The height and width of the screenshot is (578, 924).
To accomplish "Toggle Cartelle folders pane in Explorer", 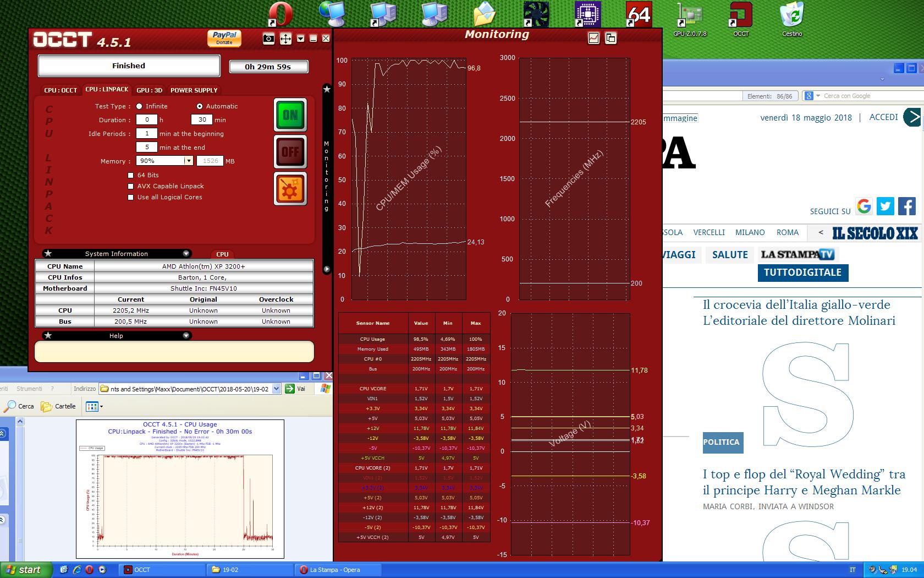I will [x=58, y=406].
